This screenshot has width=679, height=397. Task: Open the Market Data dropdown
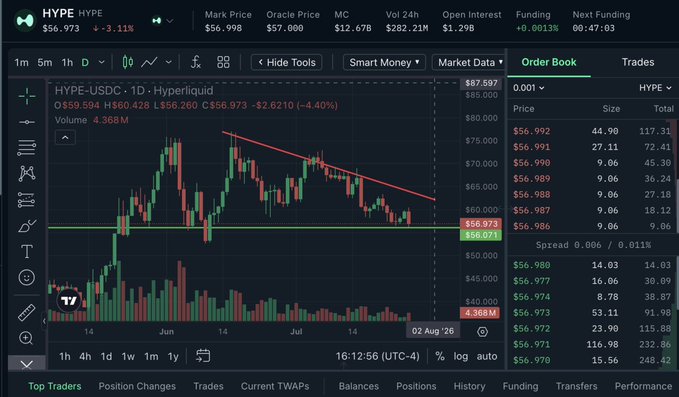coord(470,62)
